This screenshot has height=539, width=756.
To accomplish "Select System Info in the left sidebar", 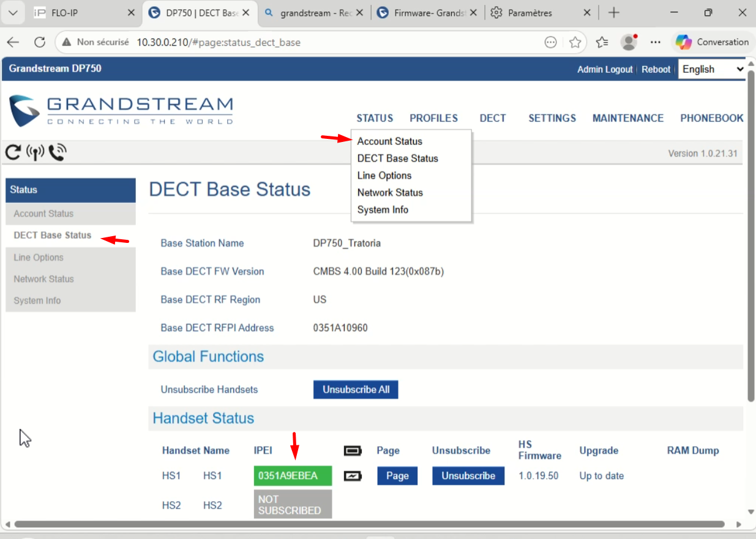I will 70,301.
